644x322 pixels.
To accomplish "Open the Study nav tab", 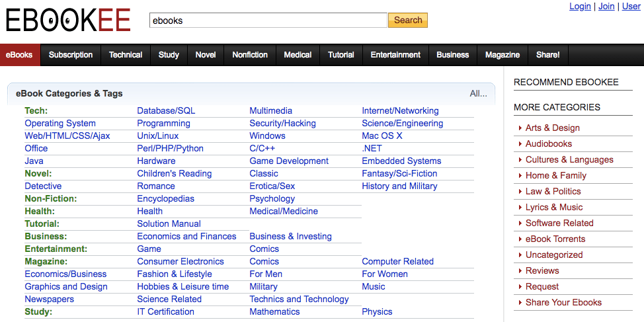I will [x=169, y=55].
